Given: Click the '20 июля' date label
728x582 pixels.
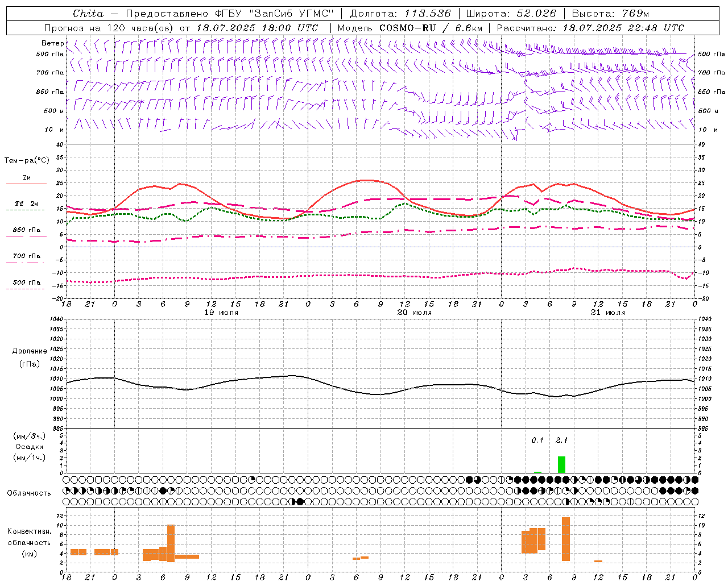Looking at the screenshot, I should tap(415, 313).
